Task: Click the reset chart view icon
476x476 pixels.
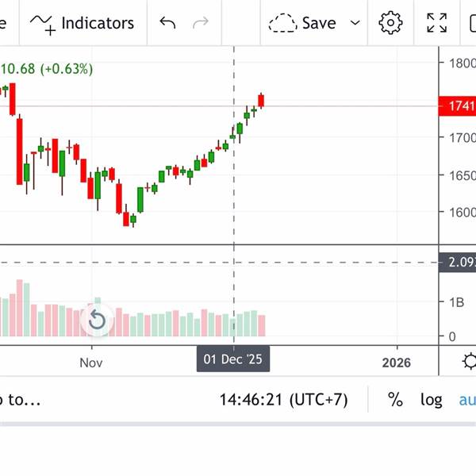Action: [97, 321]
